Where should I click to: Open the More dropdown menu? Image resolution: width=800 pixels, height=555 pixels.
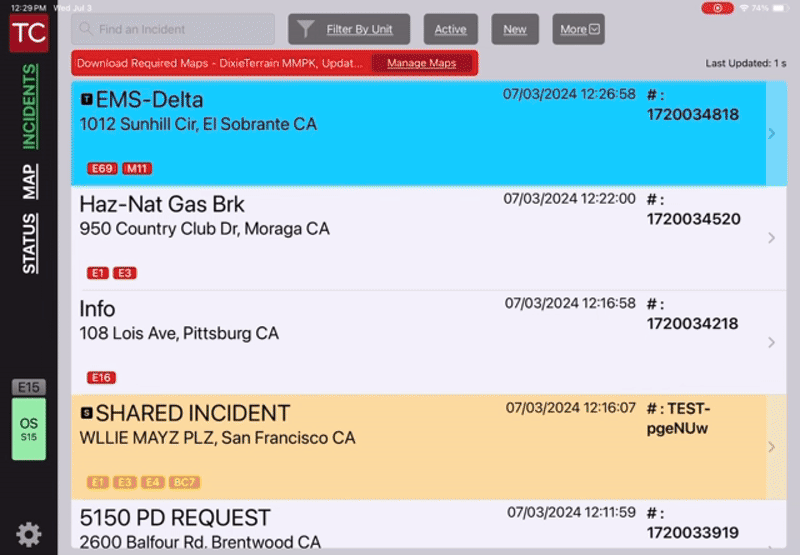[x=579, y=29]
